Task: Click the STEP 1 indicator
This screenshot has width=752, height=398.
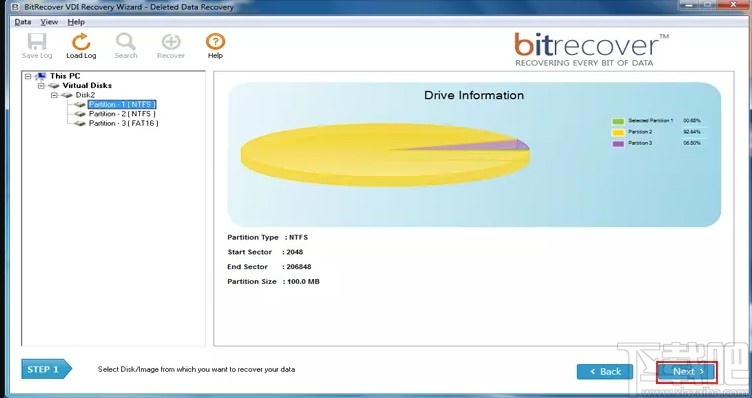Action: 46,369
